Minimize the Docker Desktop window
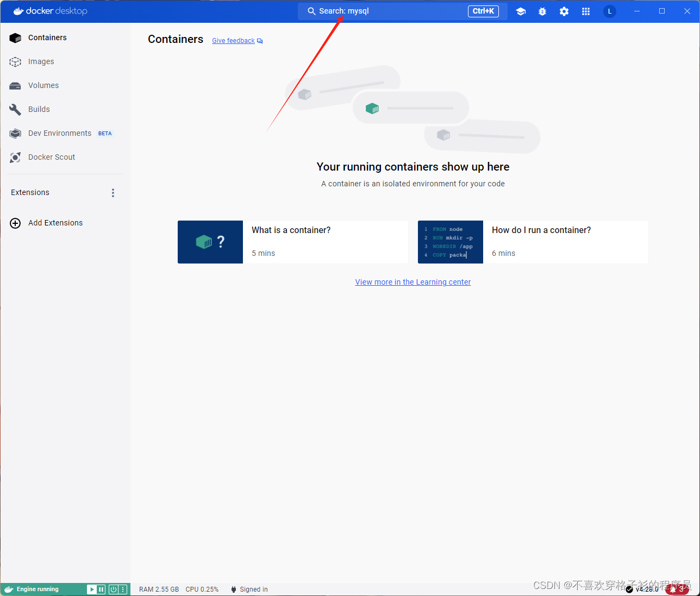 click(637, 11)
